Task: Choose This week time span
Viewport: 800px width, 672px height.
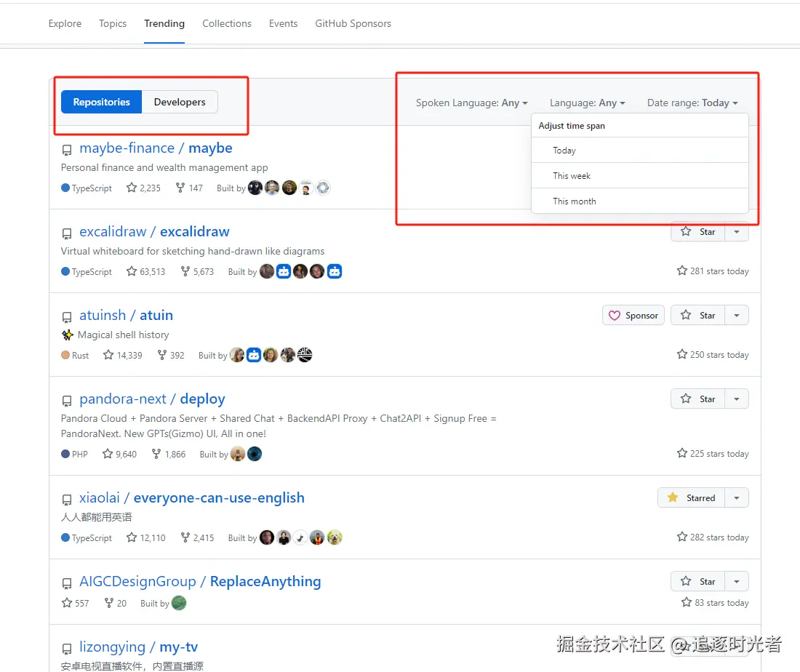Action: (x=640, y=175)
